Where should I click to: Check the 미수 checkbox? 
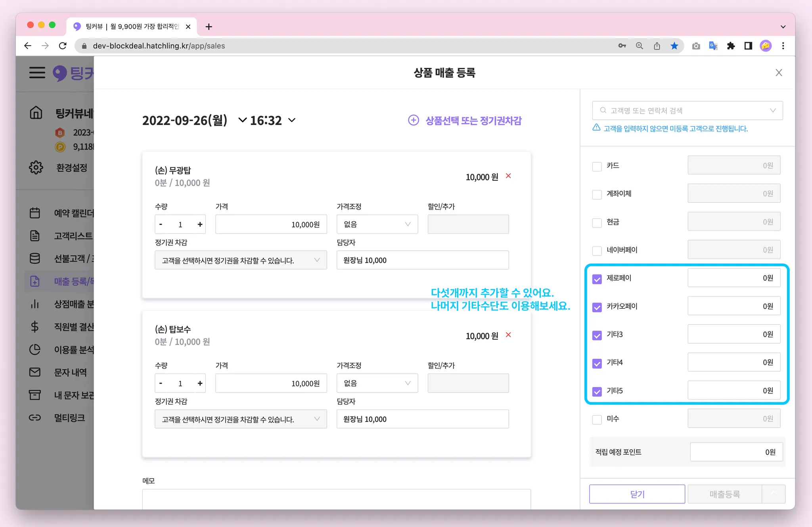597,419
